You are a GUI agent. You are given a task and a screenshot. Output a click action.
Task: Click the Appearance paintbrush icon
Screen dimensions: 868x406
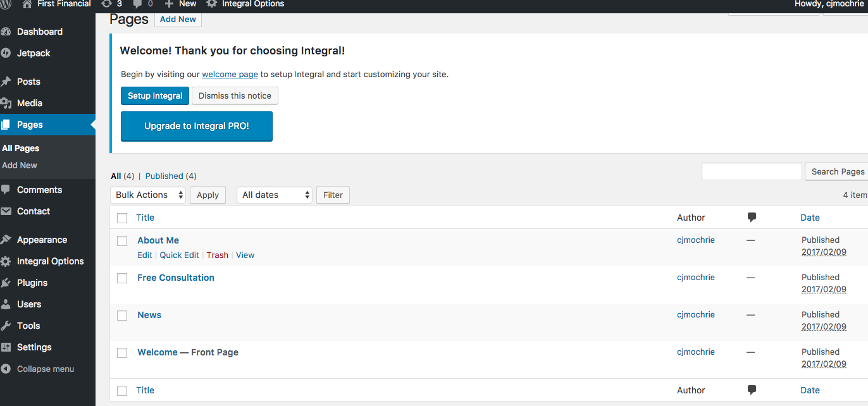click(x=6, y=240)
